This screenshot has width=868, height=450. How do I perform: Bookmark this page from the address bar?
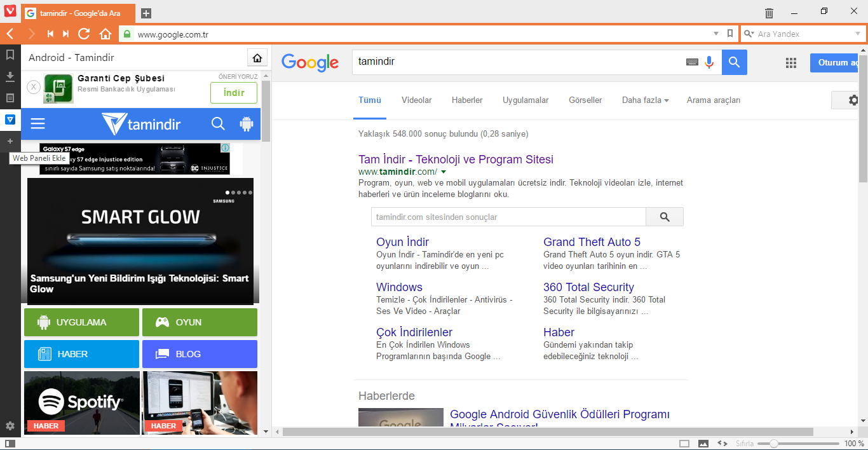click(730, 34)
